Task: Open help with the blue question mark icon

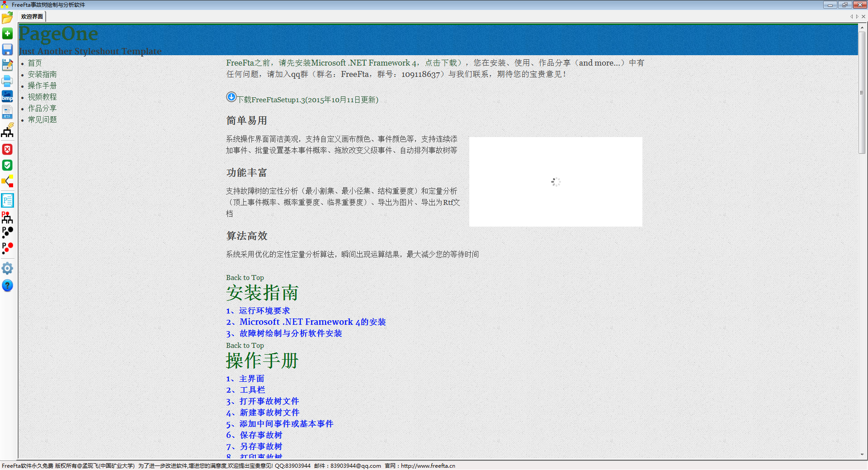Action: coord(7,285)
